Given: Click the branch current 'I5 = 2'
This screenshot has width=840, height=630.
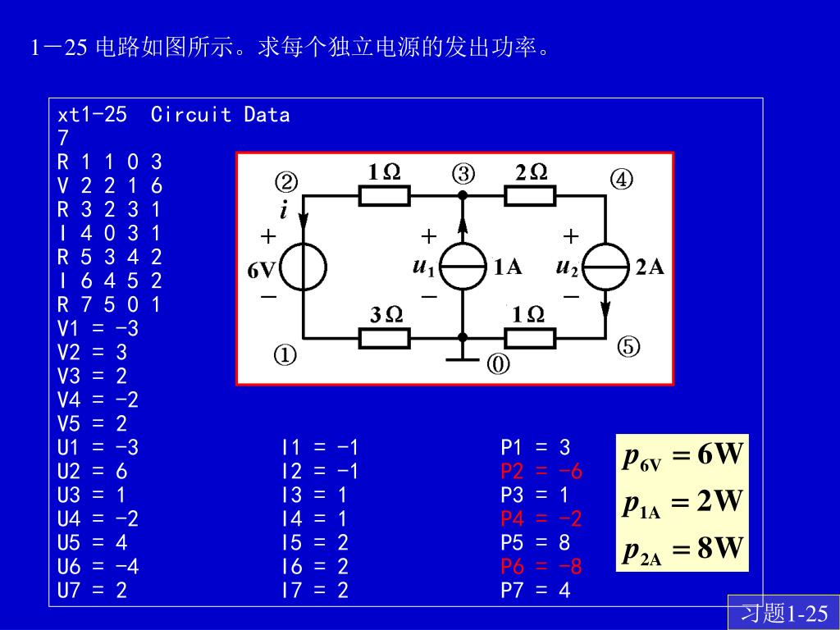Looking at the screenshot, I should (315, 542).
